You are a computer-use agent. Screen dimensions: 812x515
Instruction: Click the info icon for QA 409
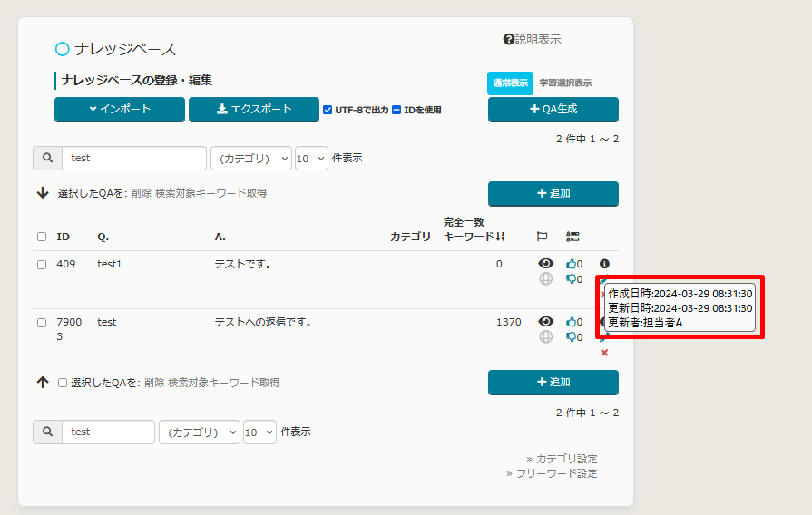click(604, 264)
